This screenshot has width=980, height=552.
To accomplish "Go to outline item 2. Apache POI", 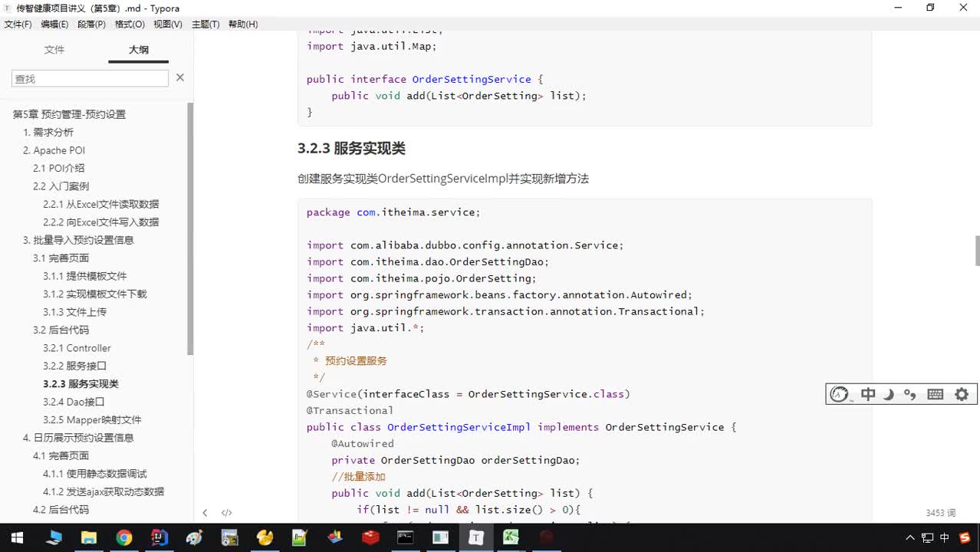I will pyautogui.click(x=54, y=150).
